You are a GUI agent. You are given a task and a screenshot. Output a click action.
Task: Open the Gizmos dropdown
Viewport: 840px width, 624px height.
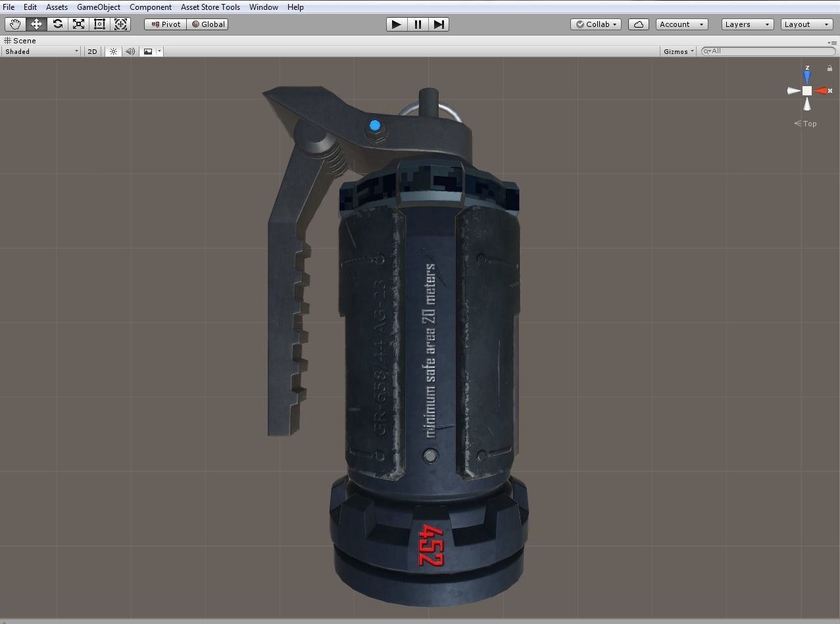pos(678,51)
